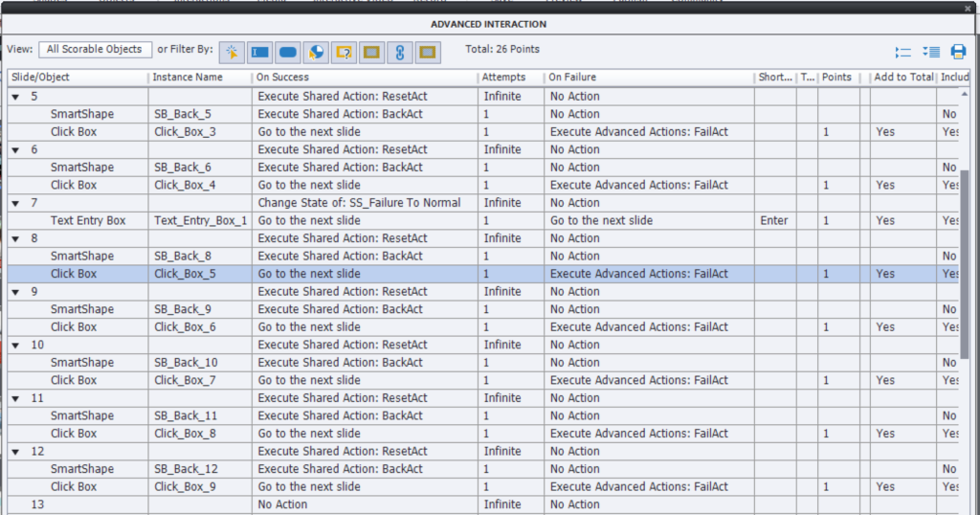Expand all rows using the toolbar icon
This screenshot has width=980, height=515.
[930, 52]
